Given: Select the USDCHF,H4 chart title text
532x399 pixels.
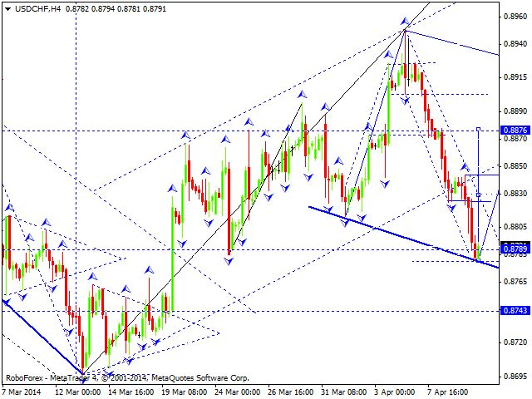Looking at the screenshot, I should point(38,9).
